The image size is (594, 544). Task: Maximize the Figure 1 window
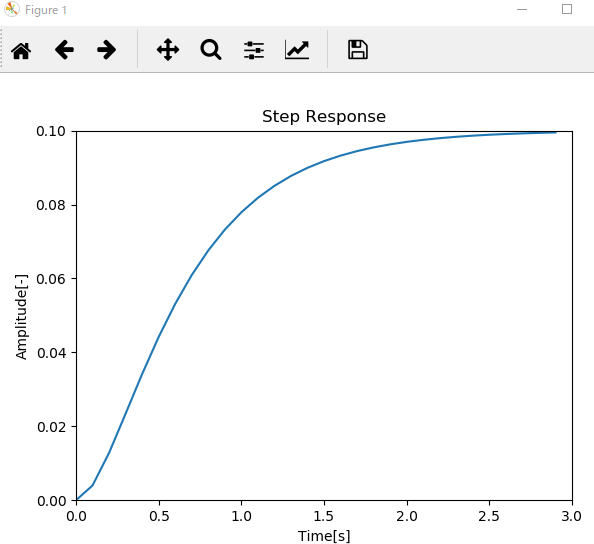click(567, 9)
